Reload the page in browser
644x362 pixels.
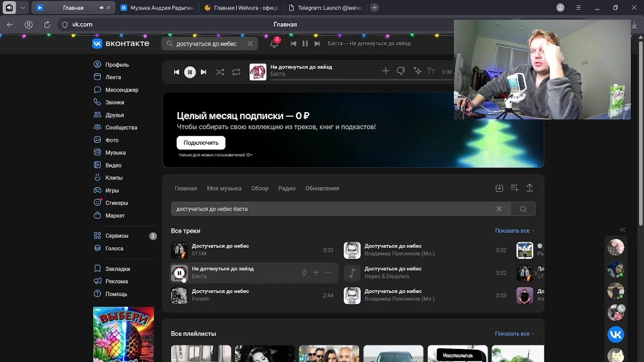pos(47,25)
